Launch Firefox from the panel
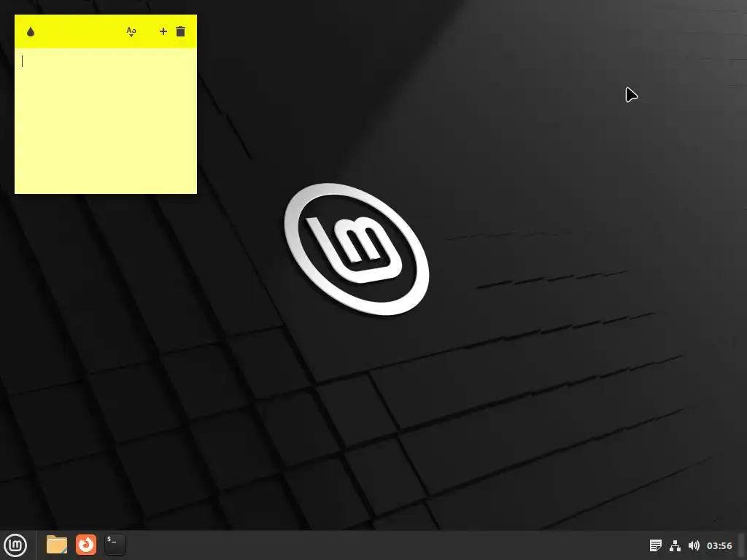Screen dimensions: 747x560 click(86, 545)
